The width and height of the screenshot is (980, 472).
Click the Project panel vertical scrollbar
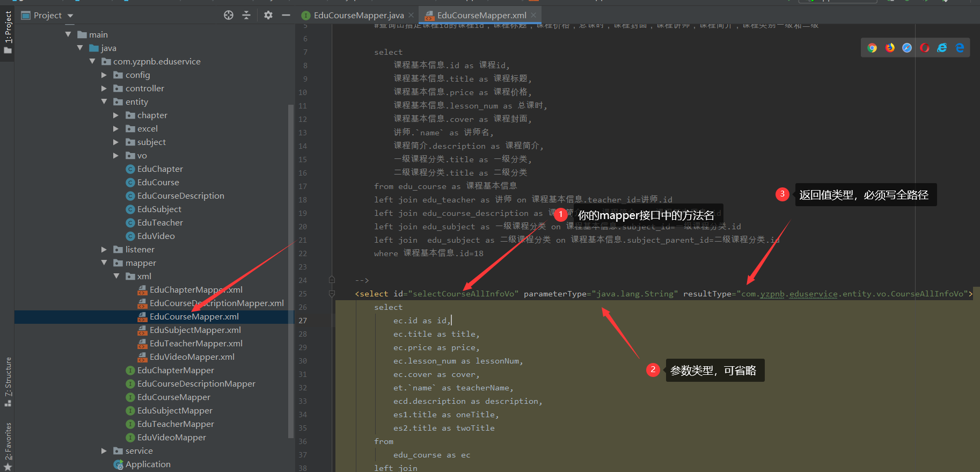tap(291, 271)
